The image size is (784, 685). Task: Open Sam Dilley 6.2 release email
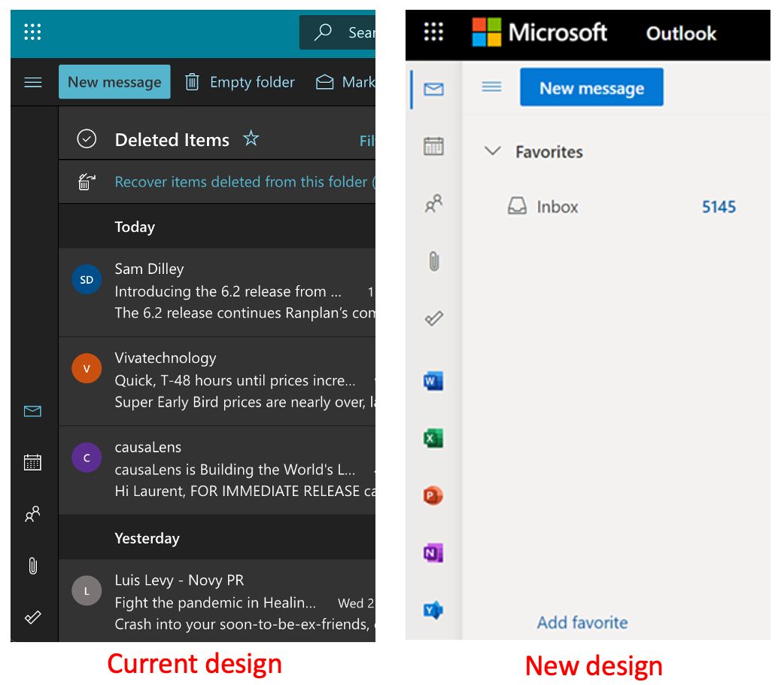217,292
